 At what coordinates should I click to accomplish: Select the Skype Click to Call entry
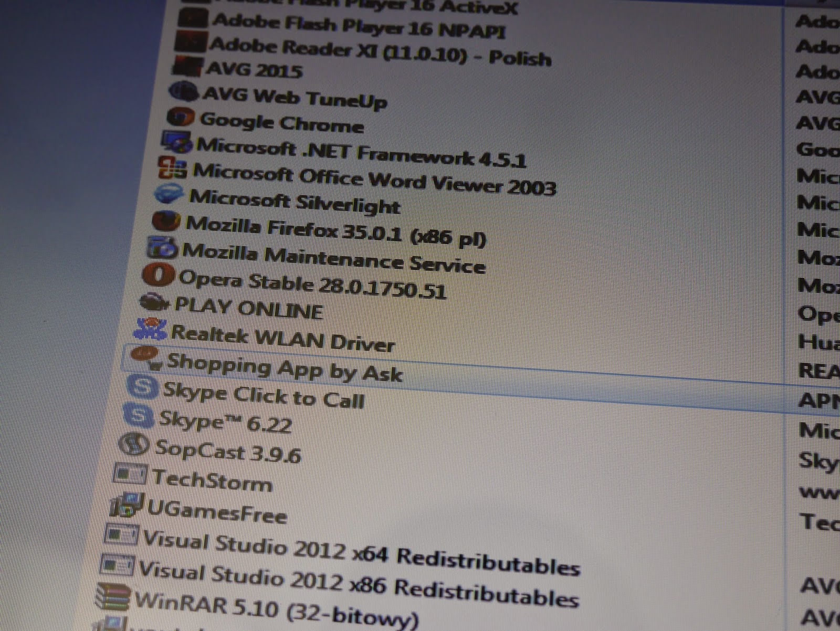(x=264, y=395)
